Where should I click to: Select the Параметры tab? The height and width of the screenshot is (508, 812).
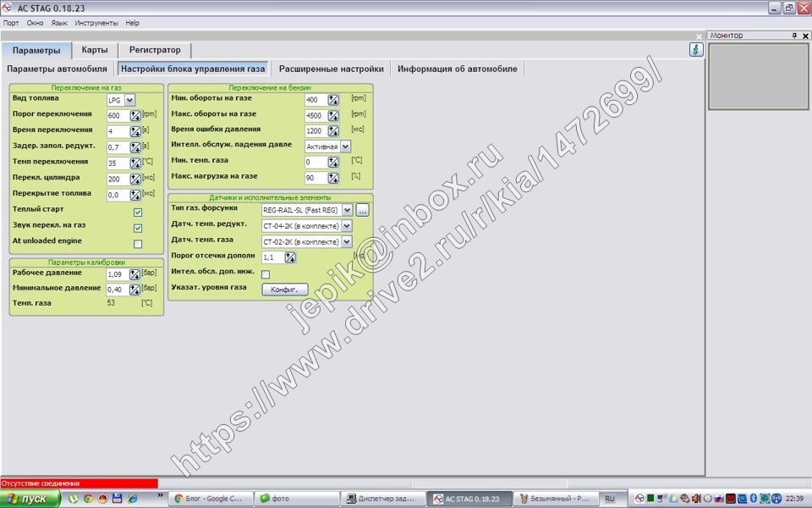(x=36, y=50)
